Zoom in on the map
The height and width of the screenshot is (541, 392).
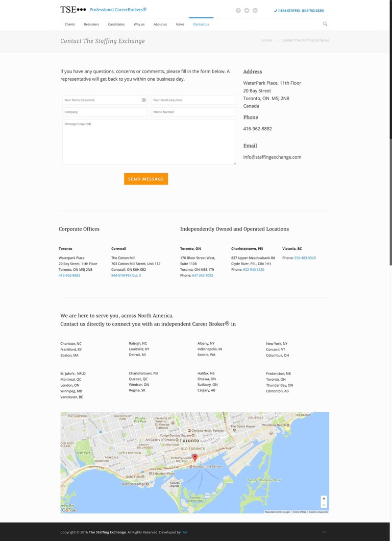point(324,499)
